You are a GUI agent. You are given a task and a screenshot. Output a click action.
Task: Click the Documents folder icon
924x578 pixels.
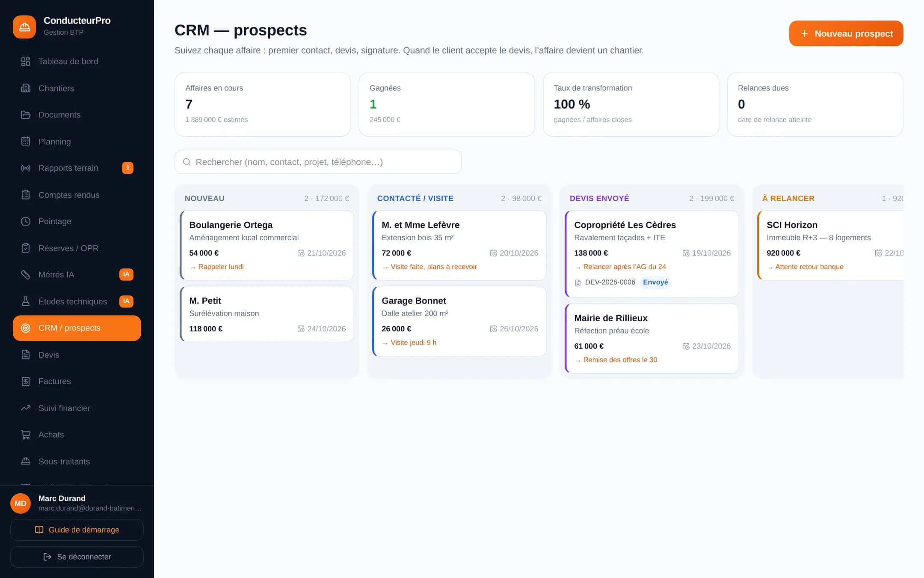(x=26, y=115)
